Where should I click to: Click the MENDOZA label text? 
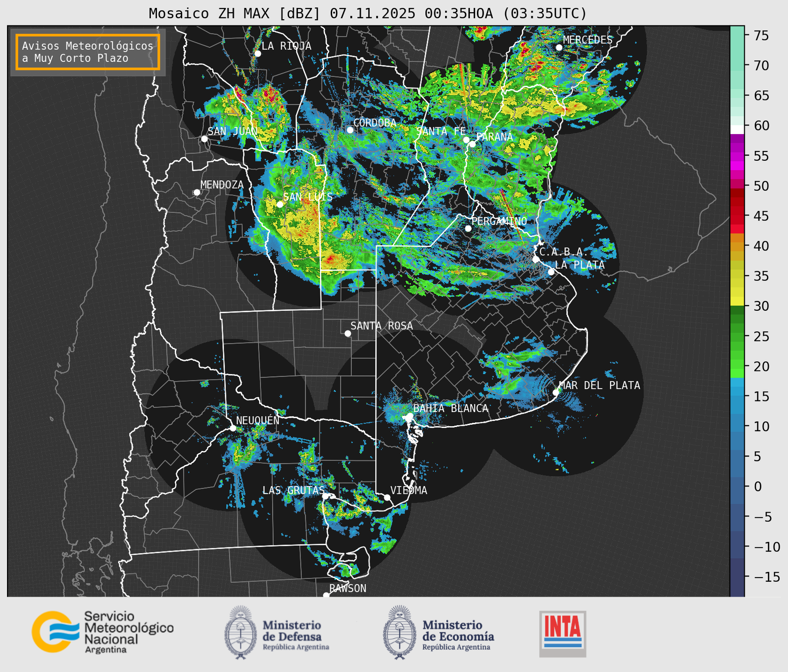point(222,185)
